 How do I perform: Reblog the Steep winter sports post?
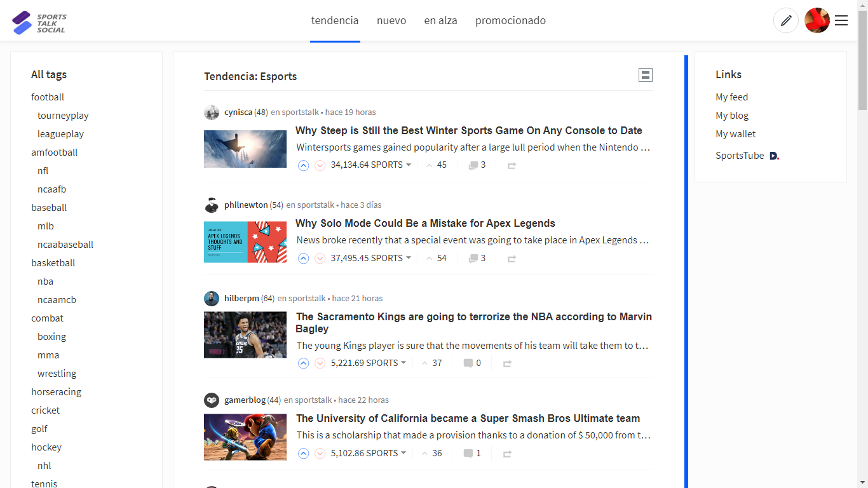[512, 165]
